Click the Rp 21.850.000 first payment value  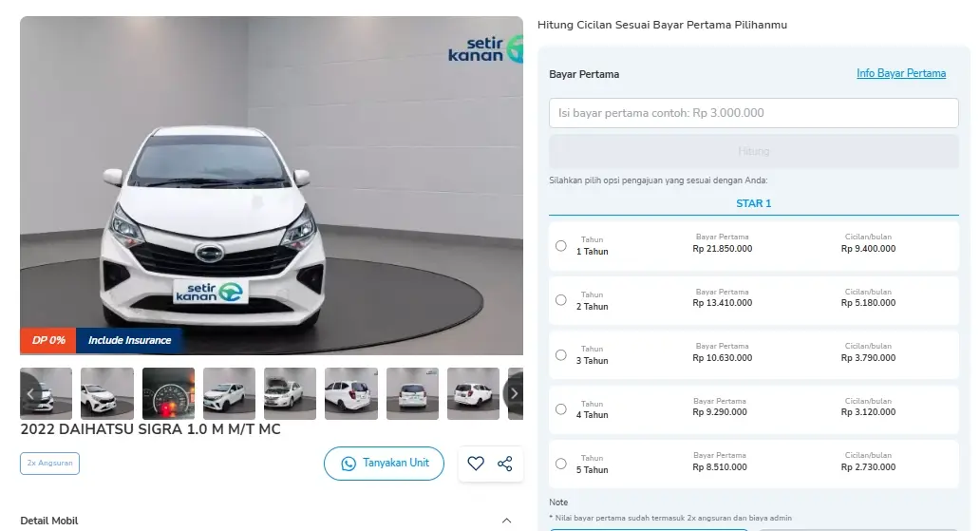coord(722,249)
